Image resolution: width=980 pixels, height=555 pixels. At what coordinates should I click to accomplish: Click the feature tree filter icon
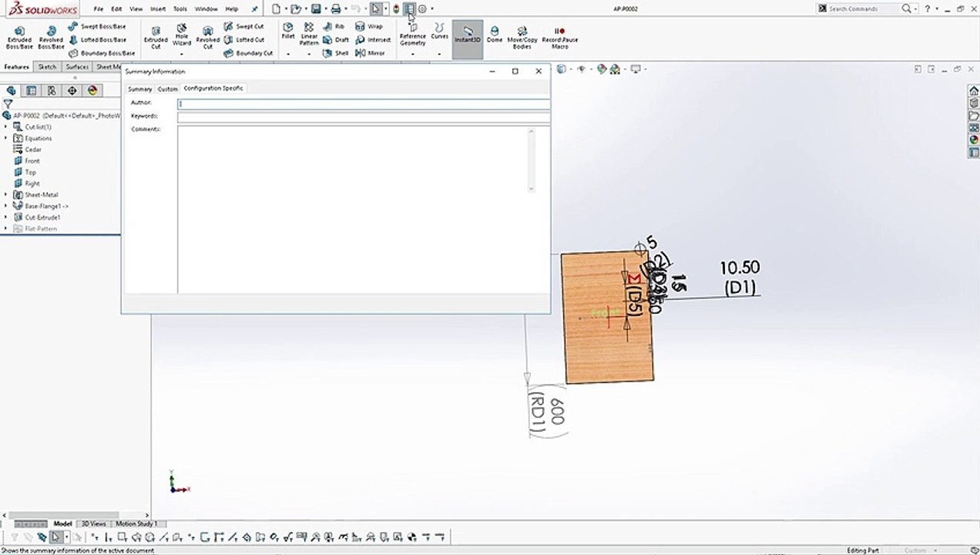point(8,103)
